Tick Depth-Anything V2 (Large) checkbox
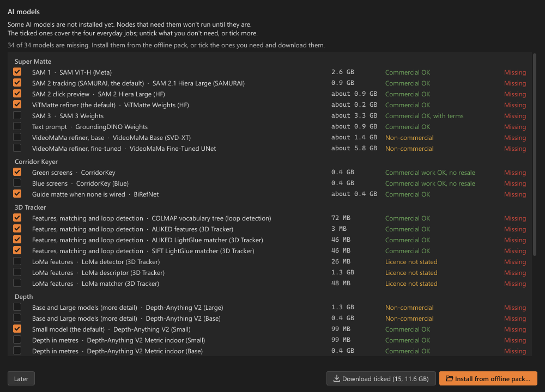 [17, 307]
